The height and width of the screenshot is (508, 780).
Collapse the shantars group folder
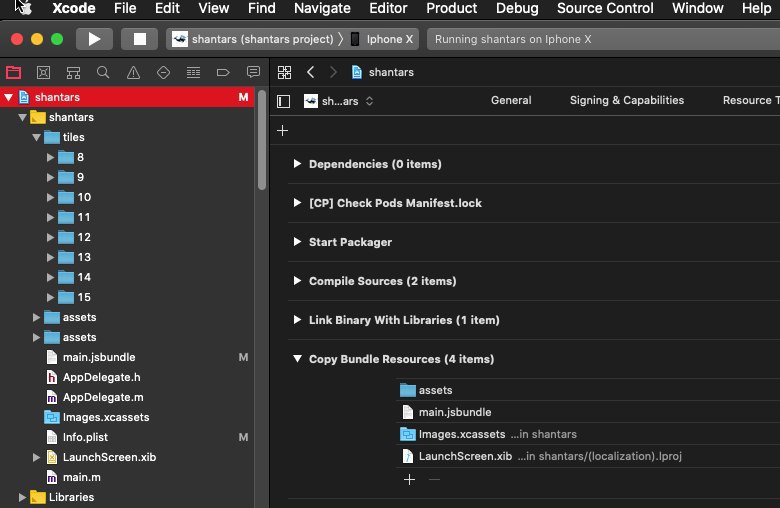tap(22, 117)
